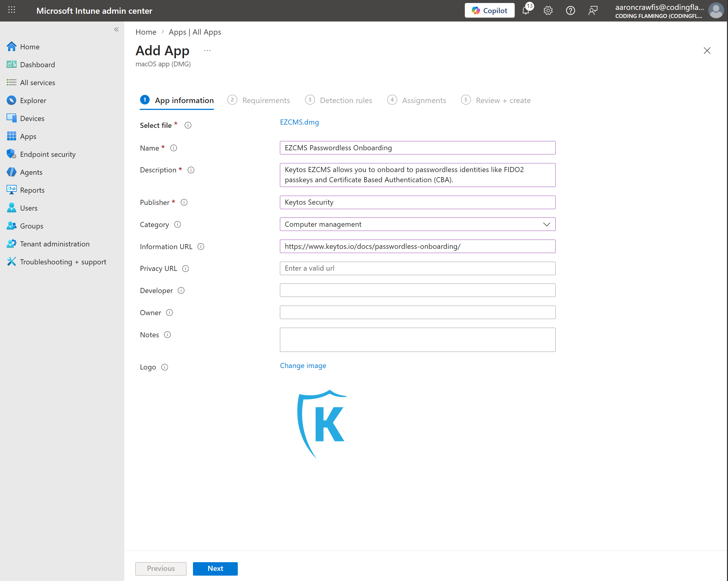This screenshot has height=581, width=728.
Task: Open the feedback icon in top bar
Action: point(593,10)
